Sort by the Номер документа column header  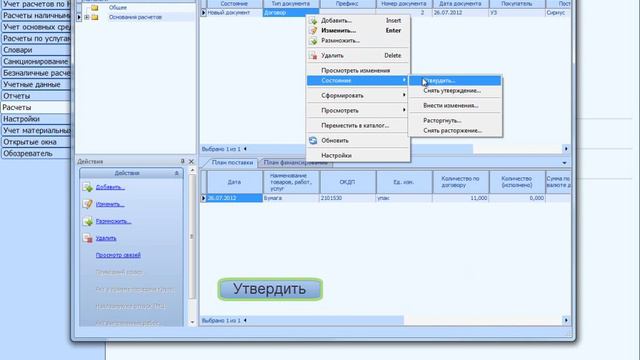coord(404,4)
